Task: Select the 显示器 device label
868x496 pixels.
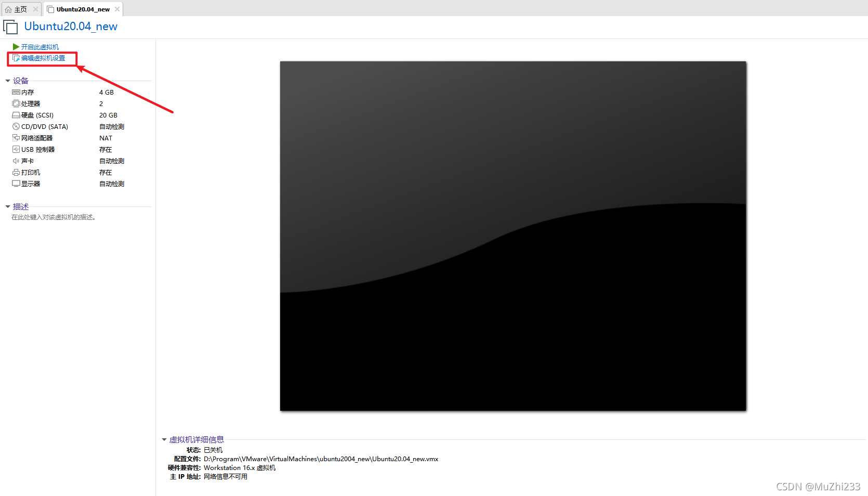Action: pos(31,184)
